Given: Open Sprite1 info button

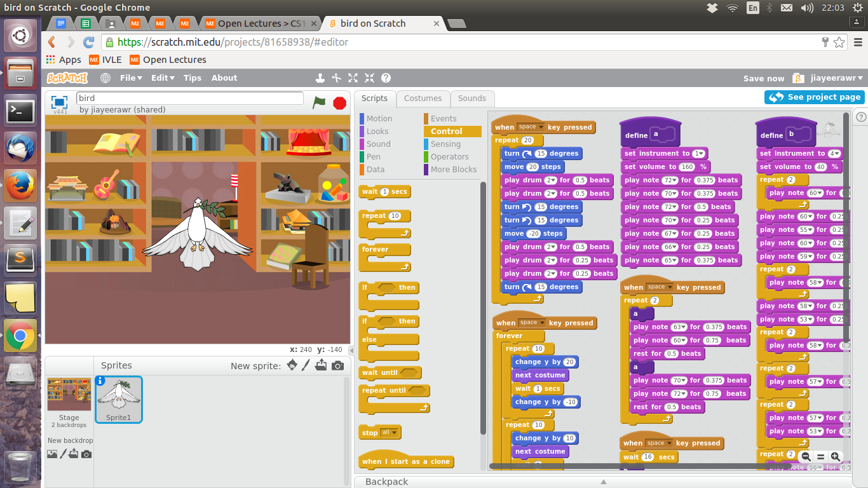Looking at the screenshot, I should [x=100, y=381].
